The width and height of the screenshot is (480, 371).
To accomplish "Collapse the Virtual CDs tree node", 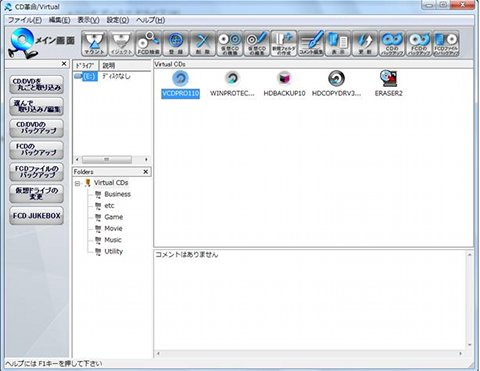I will [x=77, y=183].
